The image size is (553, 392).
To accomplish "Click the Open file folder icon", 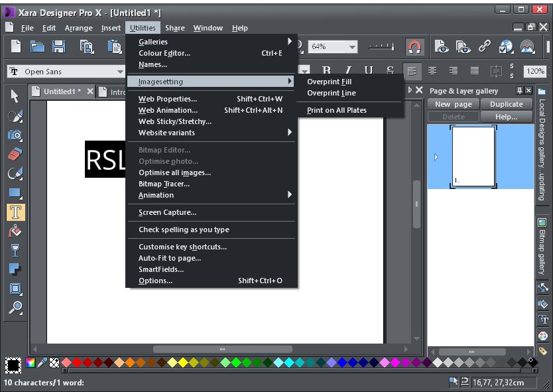I will pyautogui.click(x=37, y=46).
